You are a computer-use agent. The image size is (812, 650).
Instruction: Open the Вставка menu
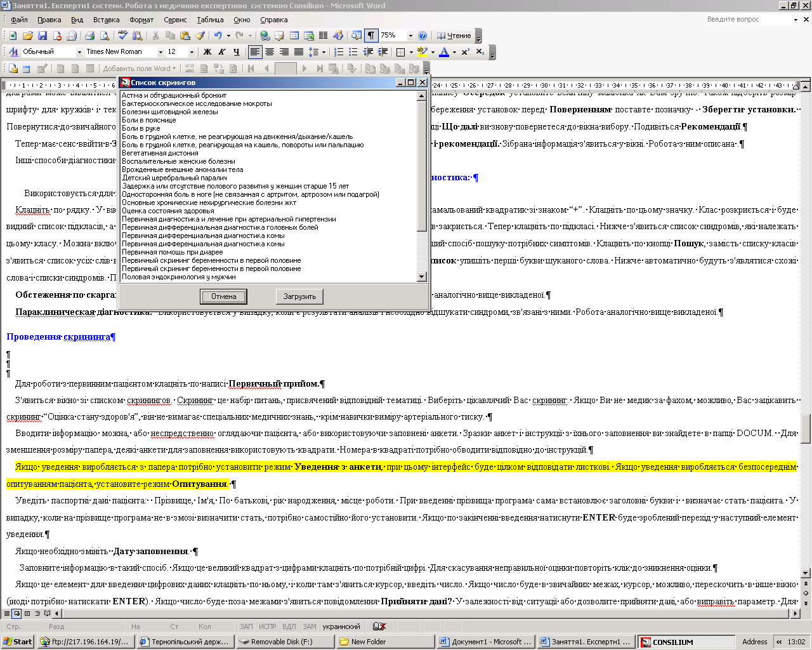[x=107, y=20]
